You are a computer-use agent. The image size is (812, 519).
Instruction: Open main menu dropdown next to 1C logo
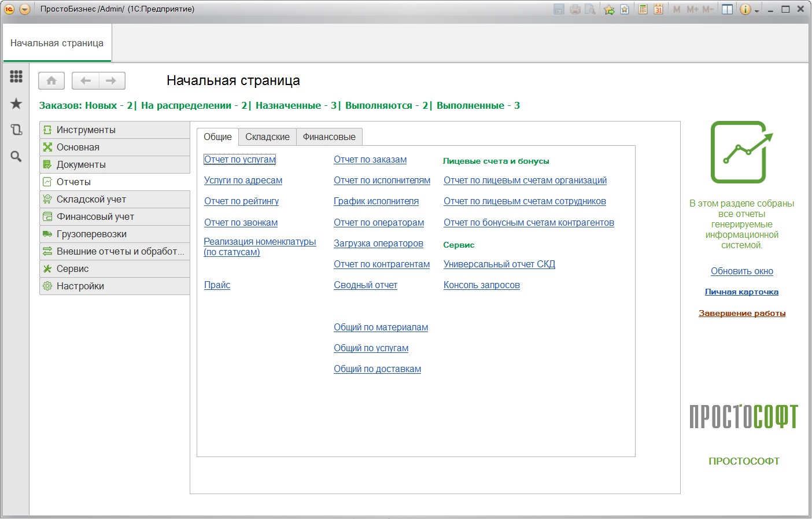tap(24, 9)
